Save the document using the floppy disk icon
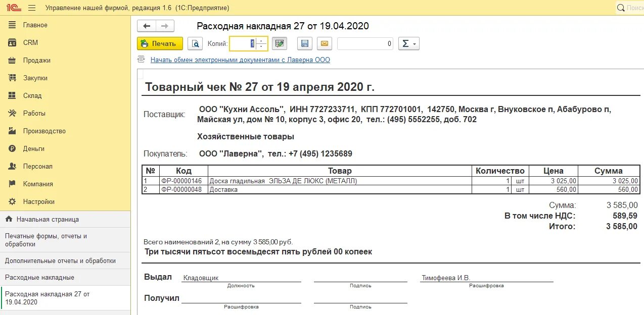The width and height of the screenshot is (644, 315). click(304, 43)
